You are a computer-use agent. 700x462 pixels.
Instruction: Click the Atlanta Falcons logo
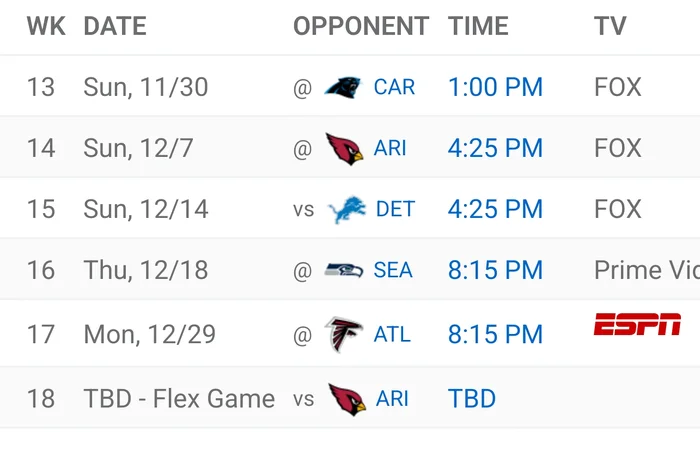pos(344,334)
